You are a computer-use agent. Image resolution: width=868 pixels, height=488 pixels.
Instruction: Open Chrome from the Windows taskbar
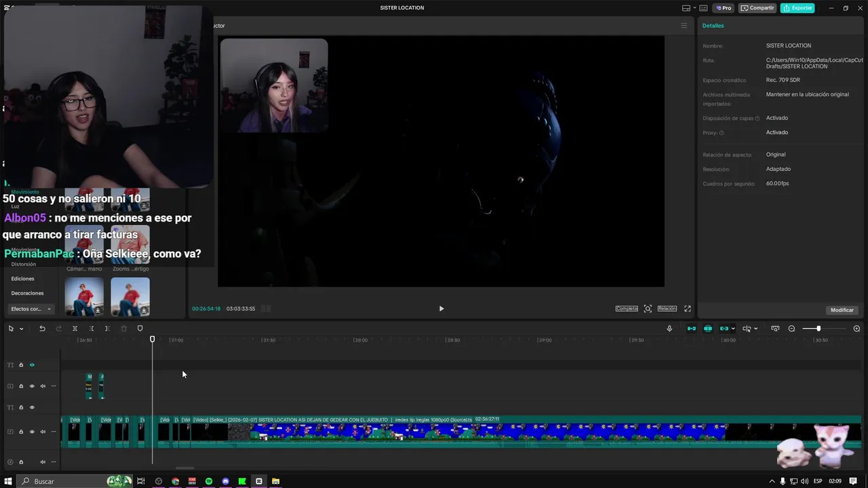point(176,481)
